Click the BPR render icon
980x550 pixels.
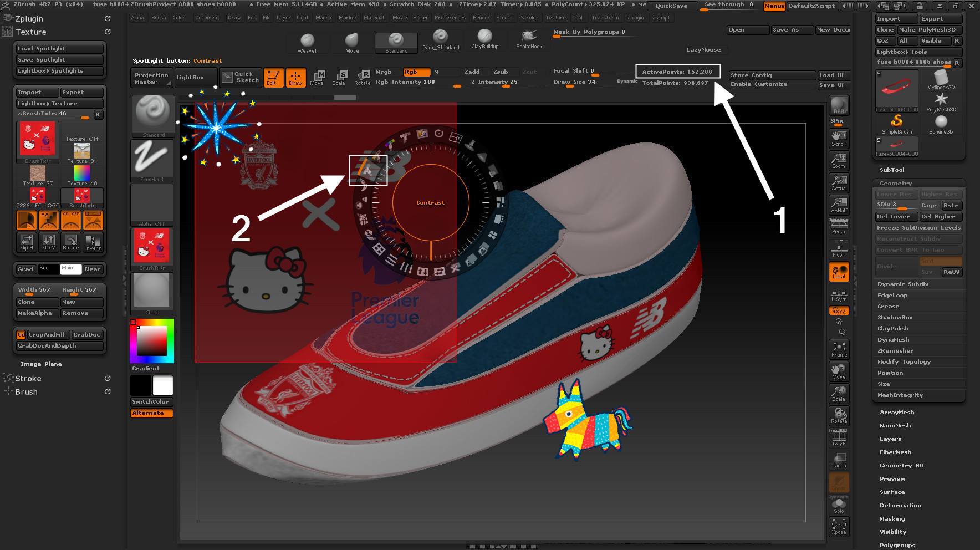839,105
